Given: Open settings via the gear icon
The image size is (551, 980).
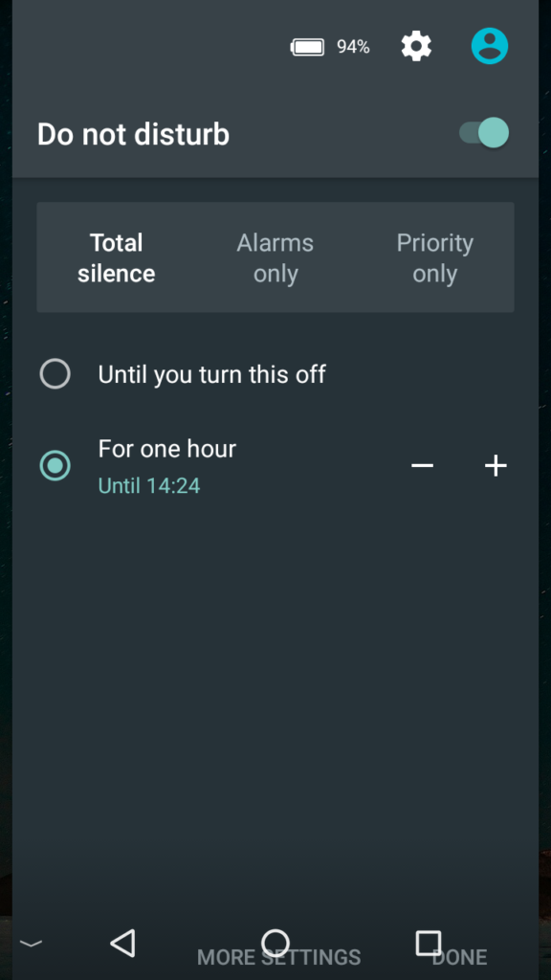Looking at the screenshot, I should tap(416, 46).
